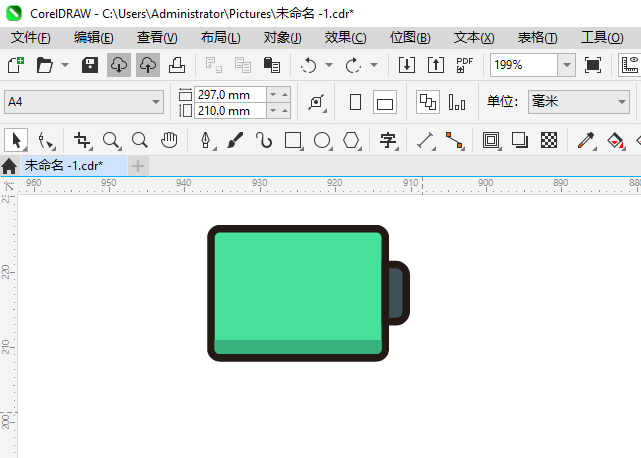Click the page height field 210.0 mm
Image resolution: width=641 pixels, height=458 pixels.
click(230, 111)
